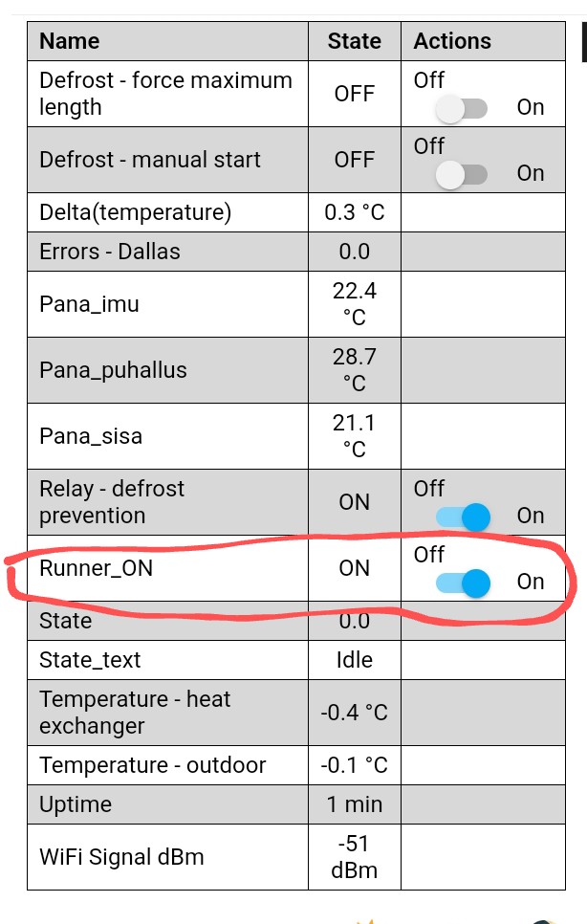Disable the Runner_ON switch
The width and height of the screenshot is (587, 924).
[x=463, y=583]
